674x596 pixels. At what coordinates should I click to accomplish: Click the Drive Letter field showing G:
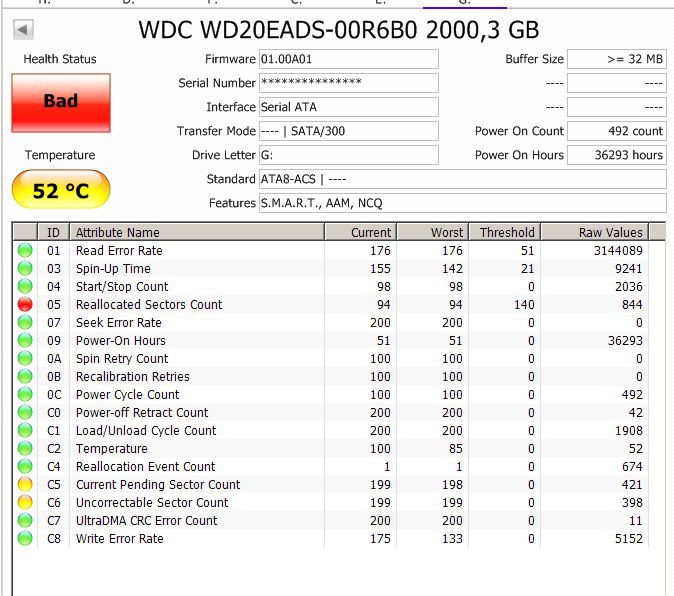tap(349, 155)
